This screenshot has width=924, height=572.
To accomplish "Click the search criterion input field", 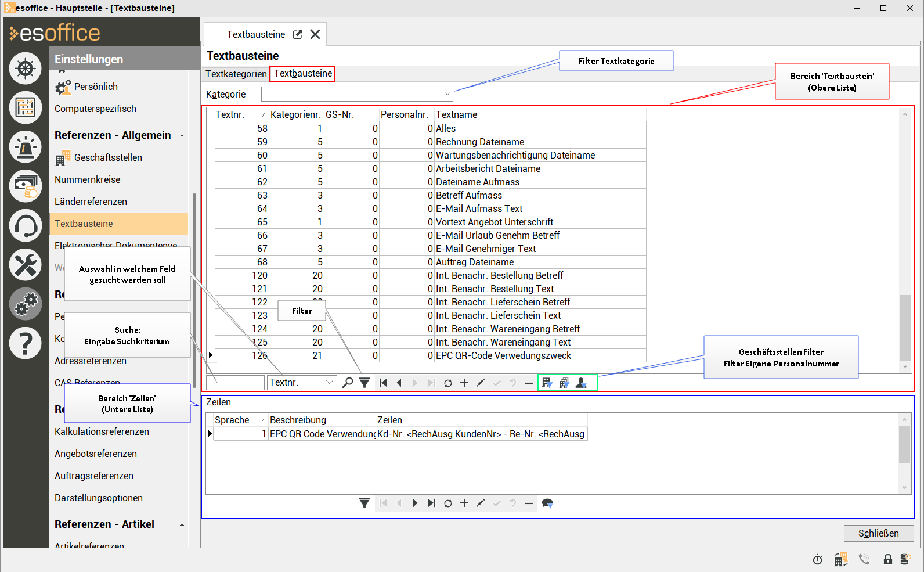I will 235,382.
